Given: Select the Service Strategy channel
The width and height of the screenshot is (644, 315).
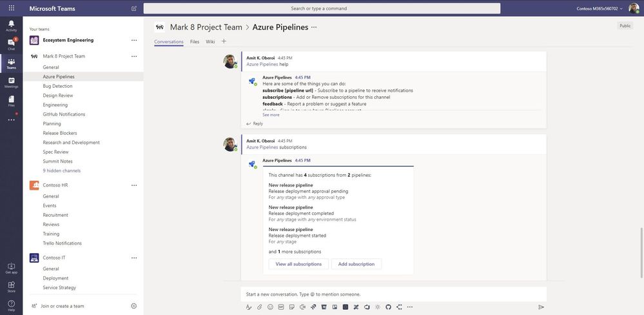Looking at the screenshot, I should 59,287.
